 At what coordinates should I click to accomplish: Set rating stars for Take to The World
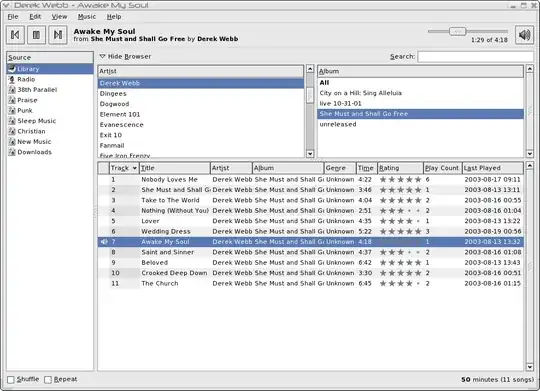(x=401, y=200)
